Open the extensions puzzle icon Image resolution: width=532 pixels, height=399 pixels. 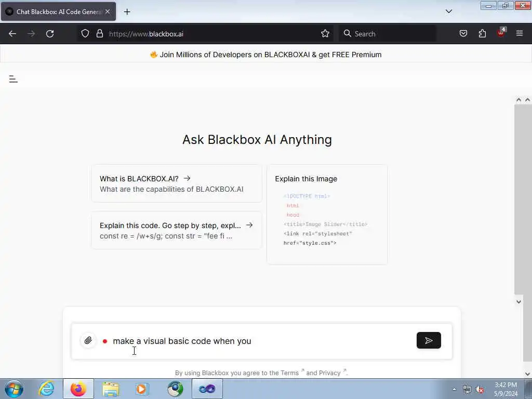click(x=482, y=34)
